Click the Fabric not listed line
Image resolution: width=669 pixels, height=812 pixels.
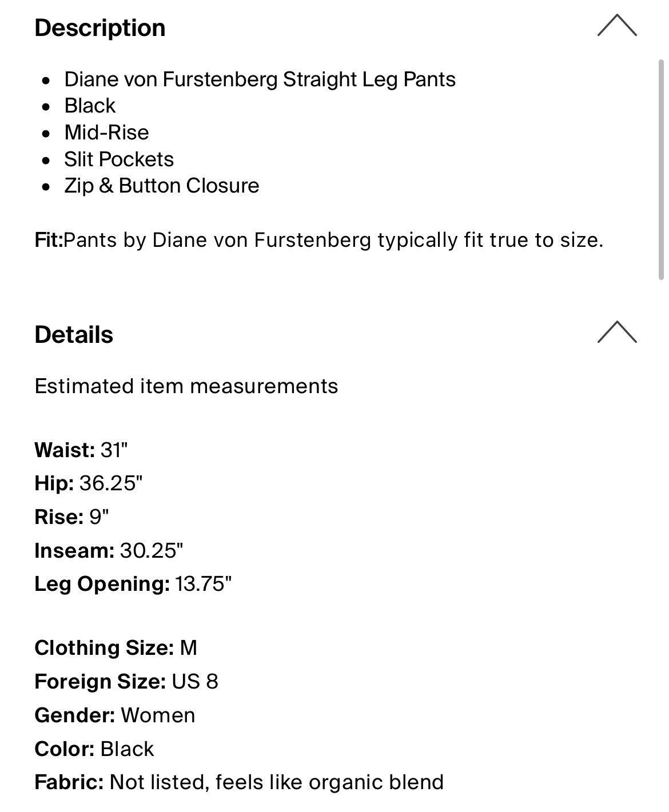238,782
